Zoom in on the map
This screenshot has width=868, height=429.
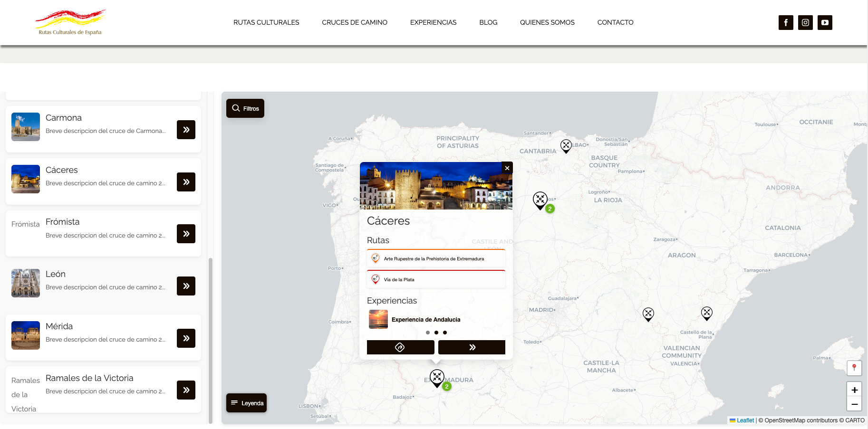(x=854, y=390)
